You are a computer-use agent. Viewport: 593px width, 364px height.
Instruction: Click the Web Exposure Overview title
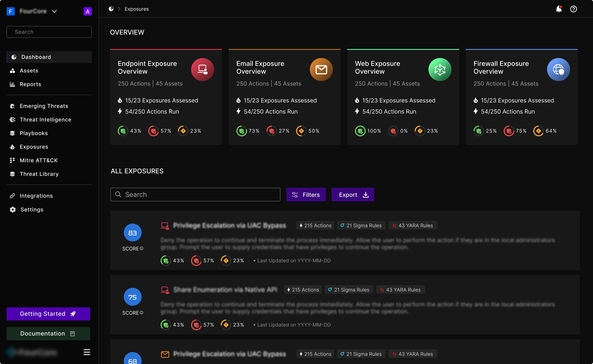377,67
